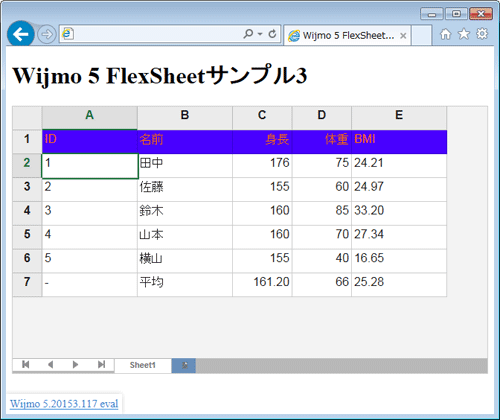The width and height of the screenshot is (500, 420).
Task: Click the browser Back arrow button
Action: pyautogui.click(x=21, y=34)
